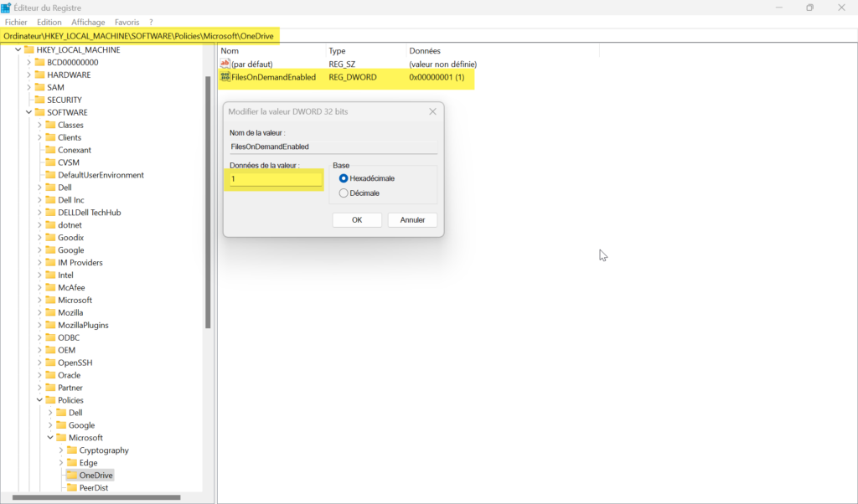Click the Données de la valeur field

(276, 179)
